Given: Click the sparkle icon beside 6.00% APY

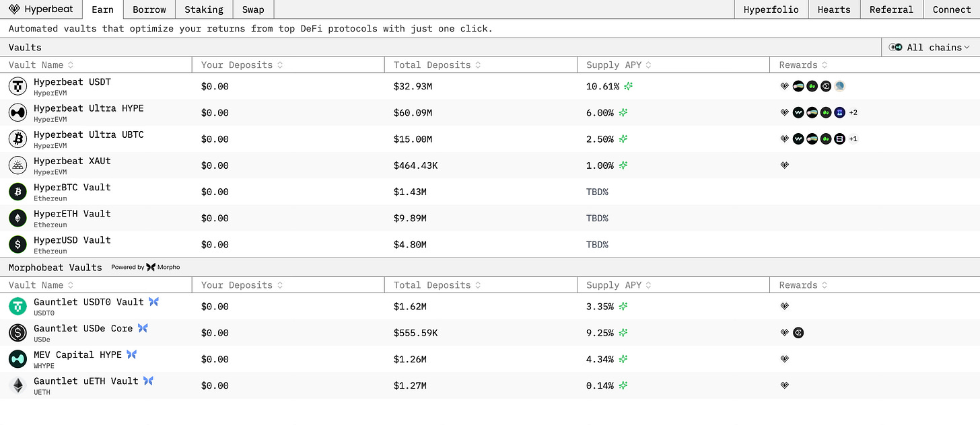Looking at the screenshot, I should tap(623, 112).
